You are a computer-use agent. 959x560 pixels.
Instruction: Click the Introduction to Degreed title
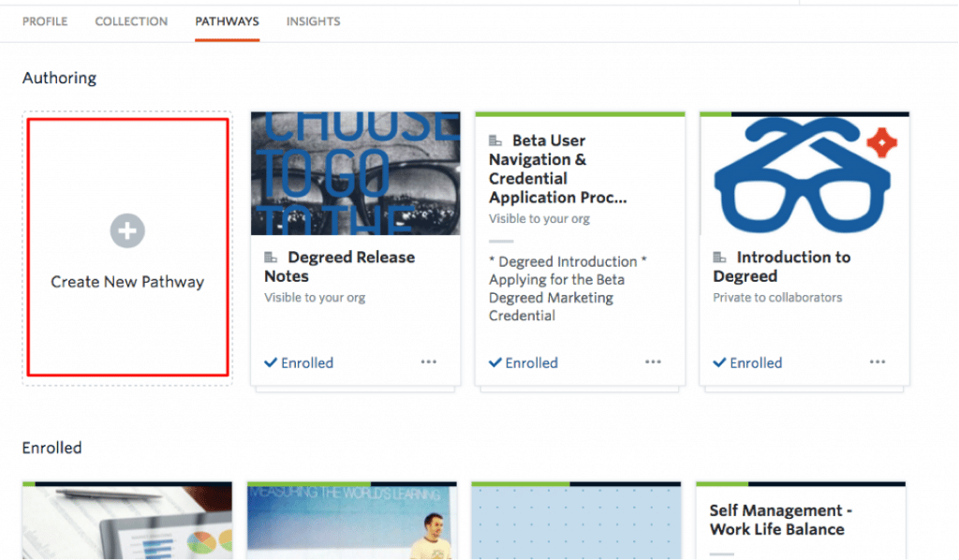click(782, 267)
